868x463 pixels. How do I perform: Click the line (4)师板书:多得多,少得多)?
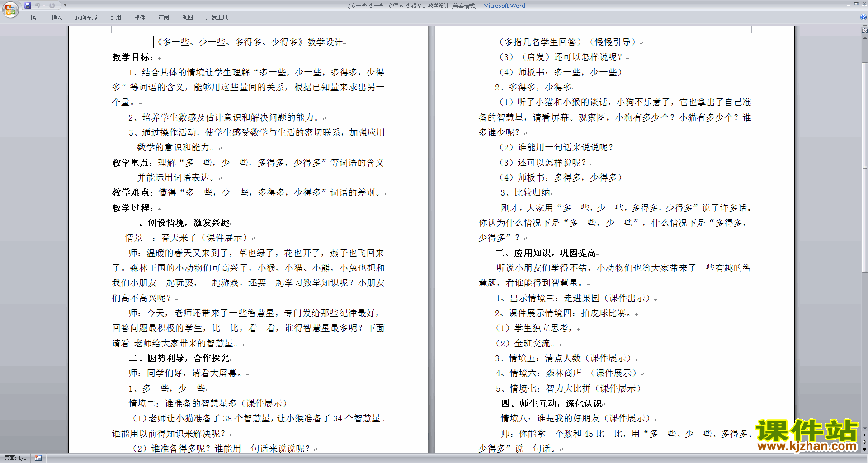pos(560,178)
